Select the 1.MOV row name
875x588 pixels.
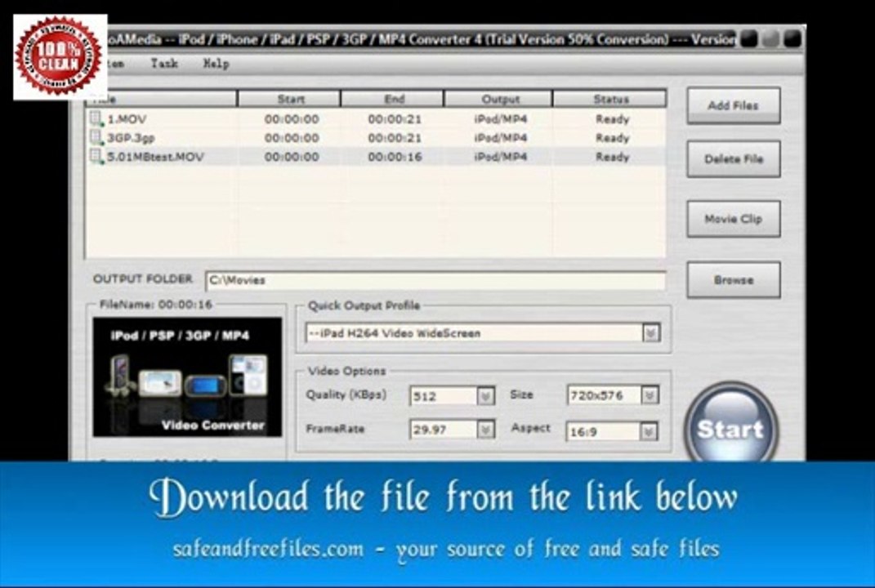click(127, 119)
